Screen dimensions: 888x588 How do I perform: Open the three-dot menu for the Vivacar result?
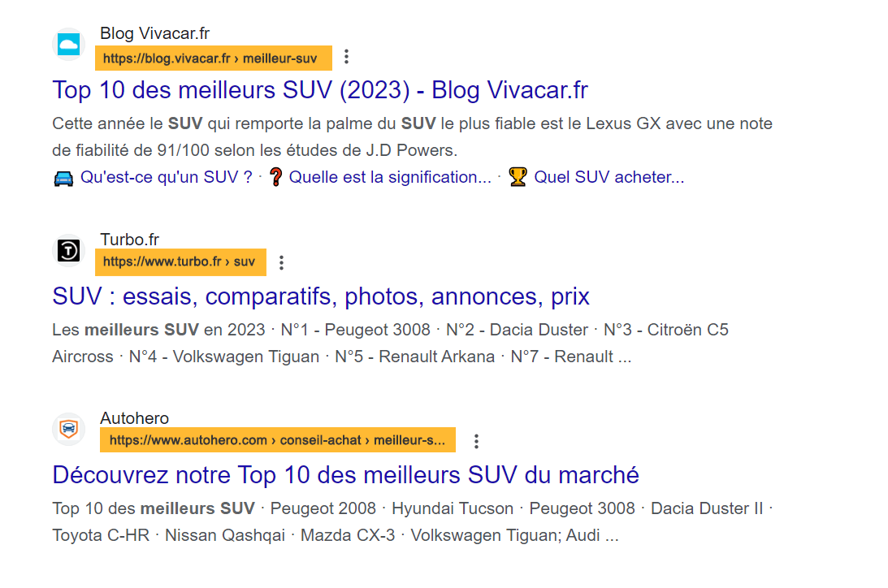point(348,57)
